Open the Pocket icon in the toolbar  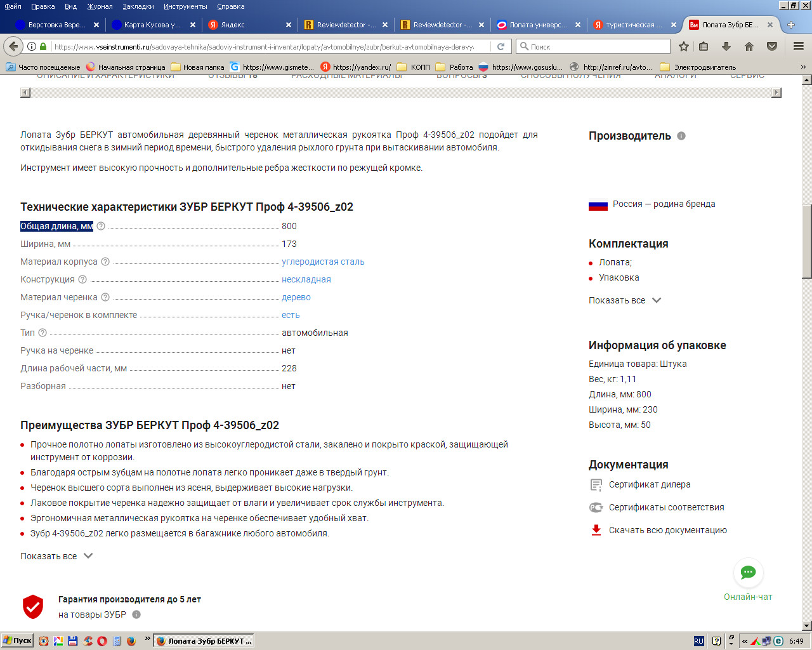772,46
